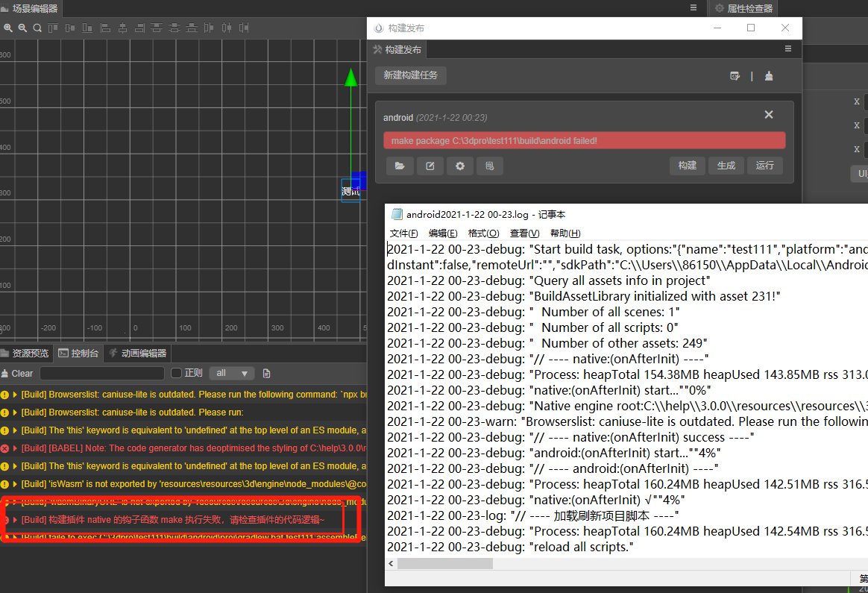The width and height of the screenshot is (868, 593).
Task: Expand the [BABEL] Note error message
Action: click(15, 448)
